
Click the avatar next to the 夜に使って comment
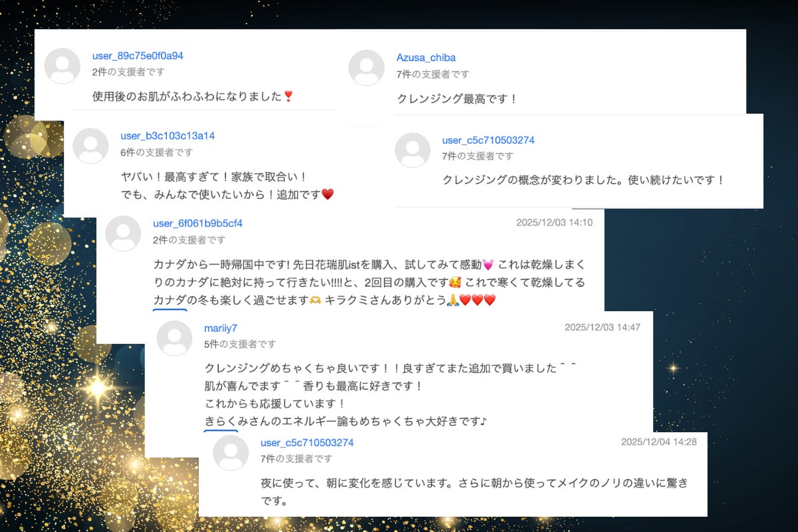(x=231, y=453)
